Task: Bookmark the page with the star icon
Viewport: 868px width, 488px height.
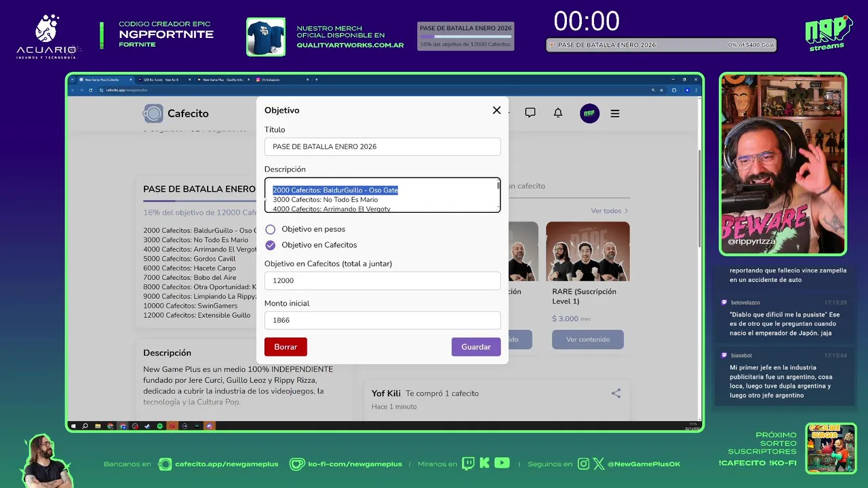Action: 662,90
